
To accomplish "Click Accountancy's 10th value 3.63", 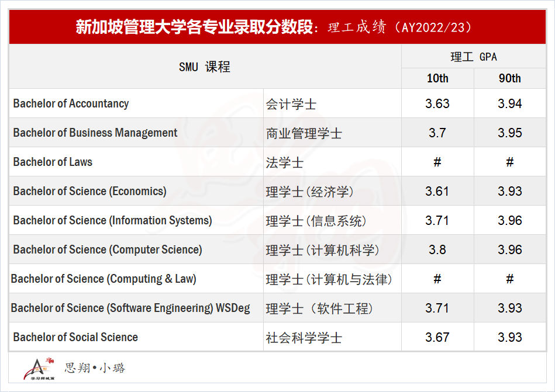I will 437,103.
